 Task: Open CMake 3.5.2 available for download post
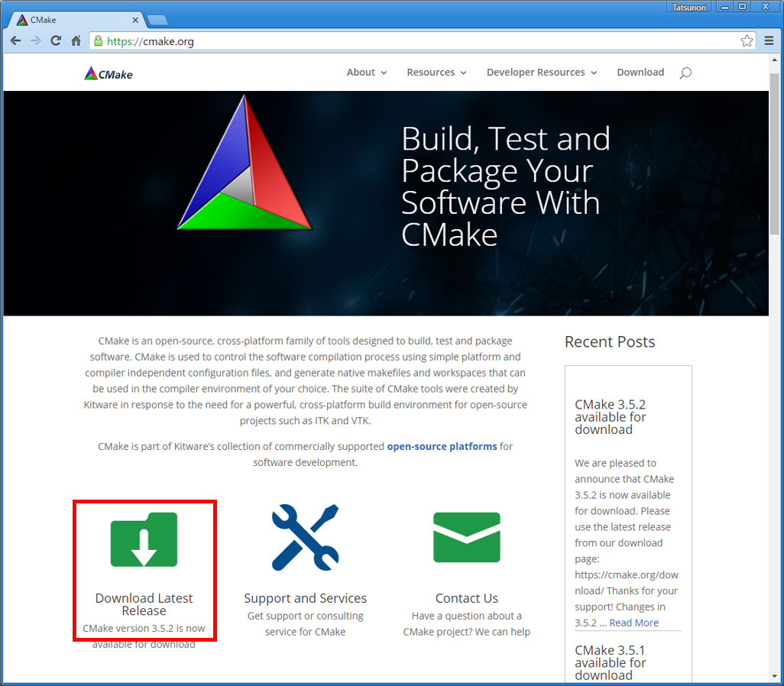click(x=610, y=416)
